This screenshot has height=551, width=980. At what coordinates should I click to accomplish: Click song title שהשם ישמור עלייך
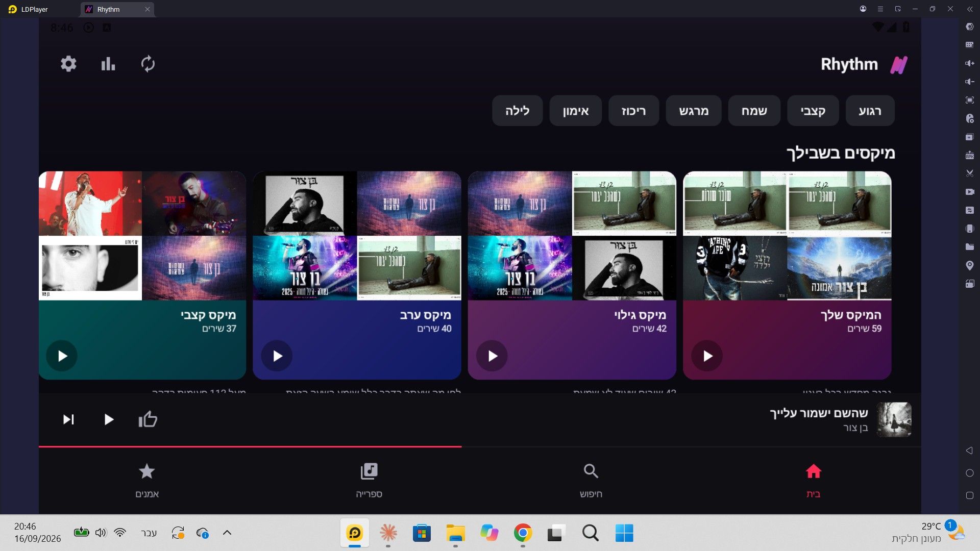(819, 413)
